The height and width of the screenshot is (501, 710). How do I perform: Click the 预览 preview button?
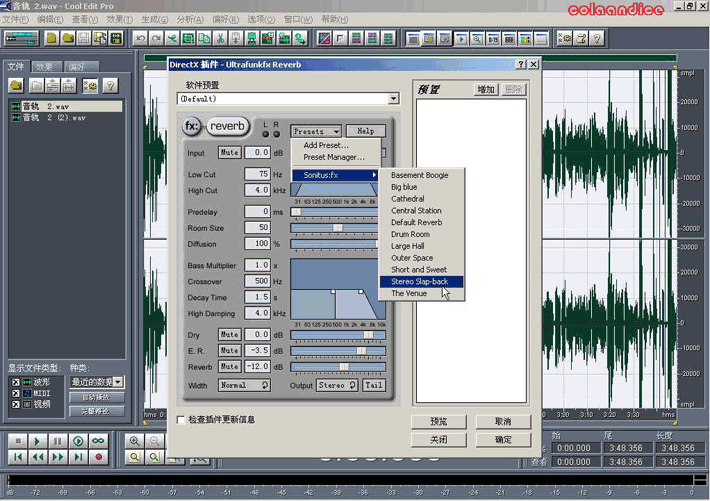tap(438, 421)
